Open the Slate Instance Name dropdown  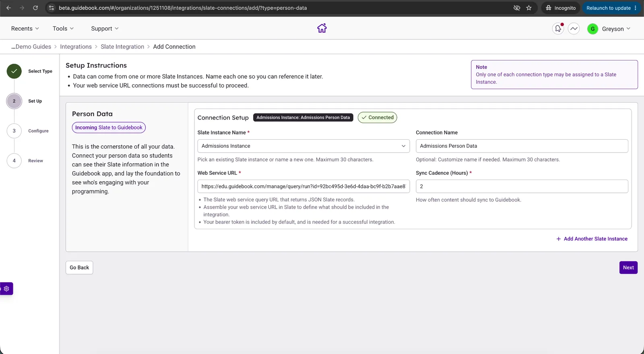tap(303, 146)
